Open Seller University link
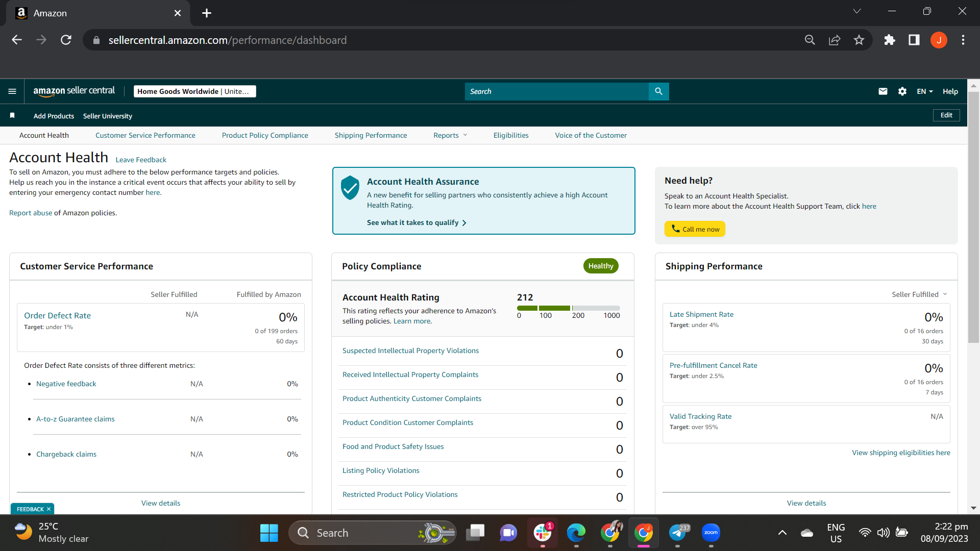The width and height of the screenshot is (980, 551). point(107,116)
